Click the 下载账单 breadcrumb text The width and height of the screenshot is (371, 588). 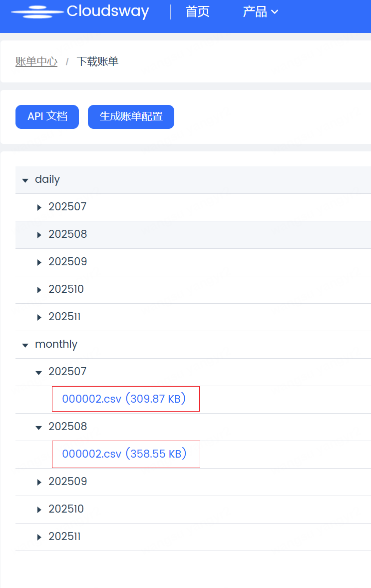point(97,61)
